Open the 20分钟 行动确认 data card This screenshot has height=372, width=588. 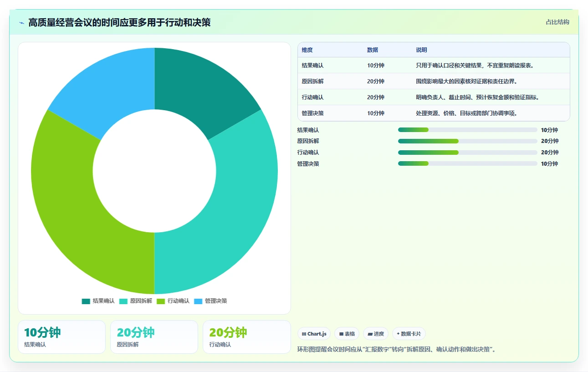coord(247,337)
